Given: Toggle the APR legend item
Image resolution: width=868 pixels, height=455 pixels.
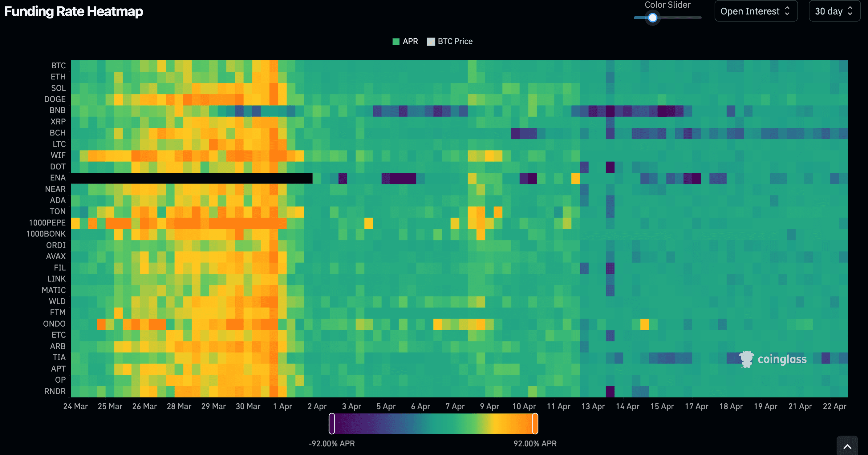Looking at the screenshot, I should [405, 42].
